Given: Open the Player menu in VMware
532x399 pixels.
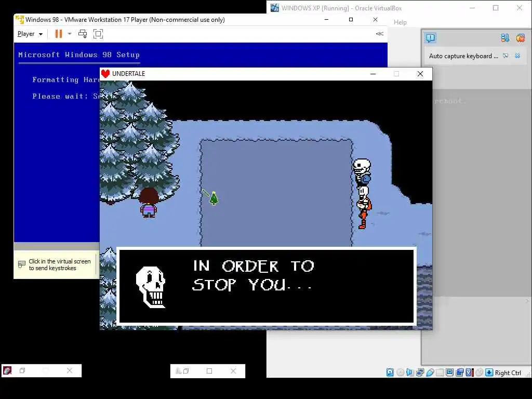Looking at the screenshot, I should [30, 34].
